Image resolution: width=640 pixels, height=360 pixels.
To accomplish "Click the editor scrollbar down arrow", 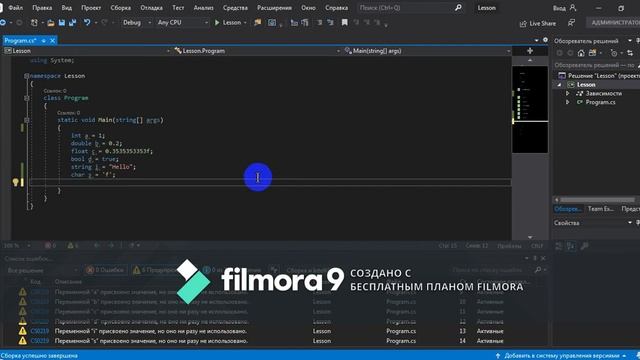I will click(530, 237).
